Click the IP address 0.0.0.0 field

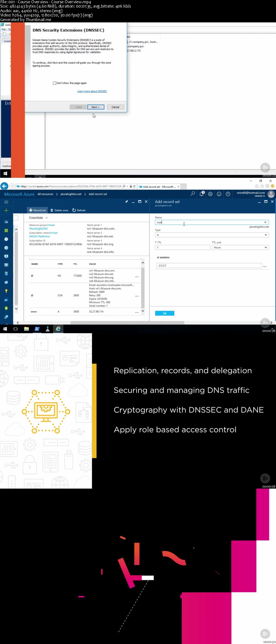(x=209, y=265)
